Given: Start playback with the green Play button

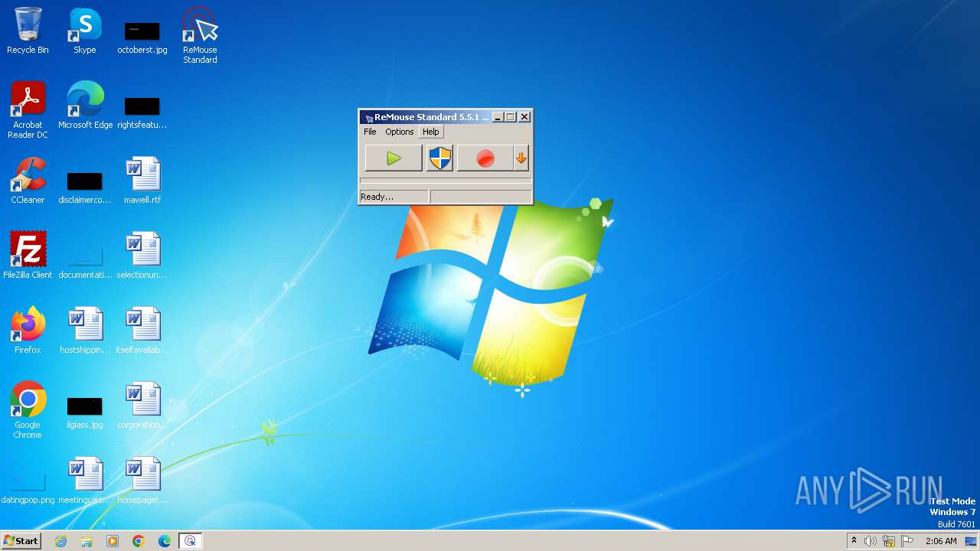Looking at the screenshot, I should tap(394, 158).
